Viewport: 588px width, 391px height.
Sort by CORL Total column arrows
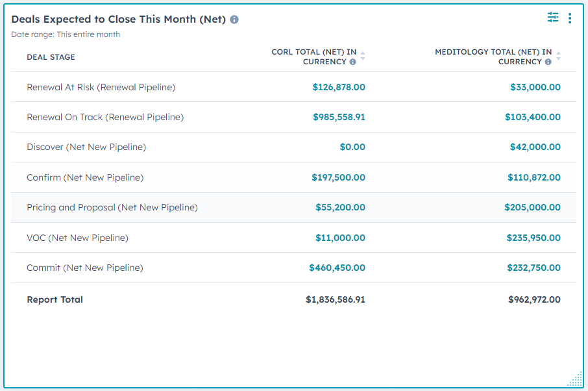tap(363, 57)
